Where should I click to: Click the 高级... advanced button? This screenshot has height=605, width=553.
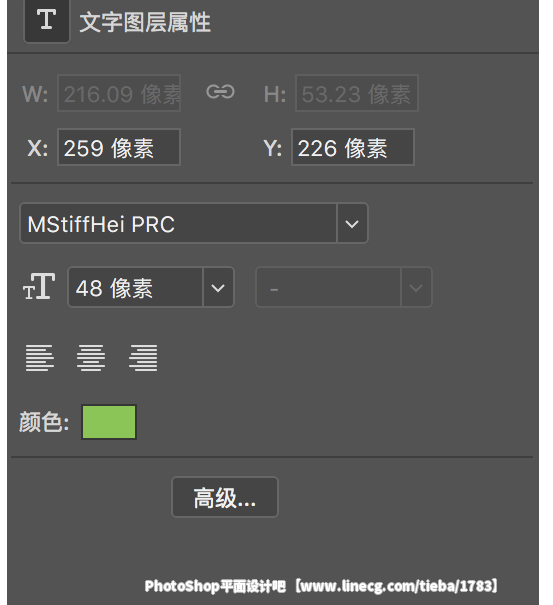225,497
